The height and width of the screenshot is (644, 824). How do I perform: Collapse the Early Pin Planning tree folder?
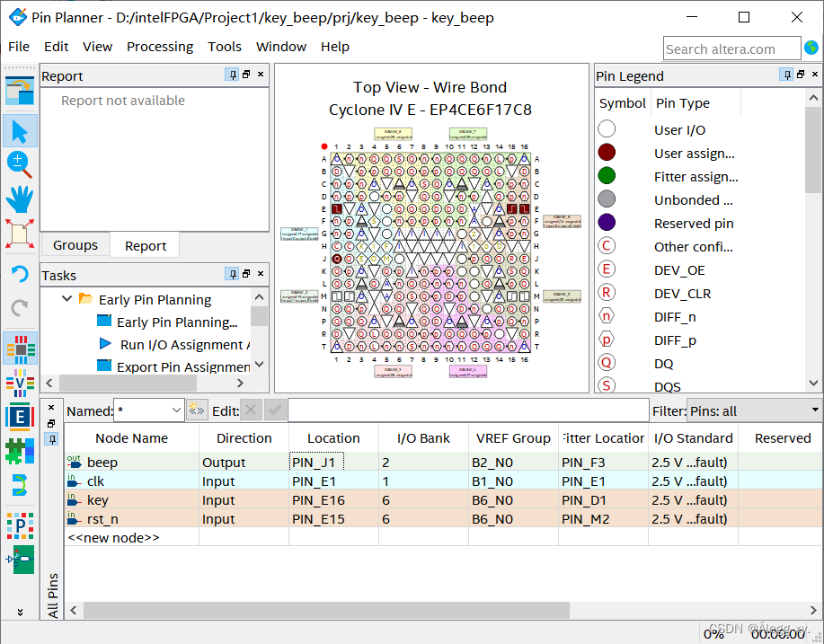pyautogui.click(x=66, y=299)
